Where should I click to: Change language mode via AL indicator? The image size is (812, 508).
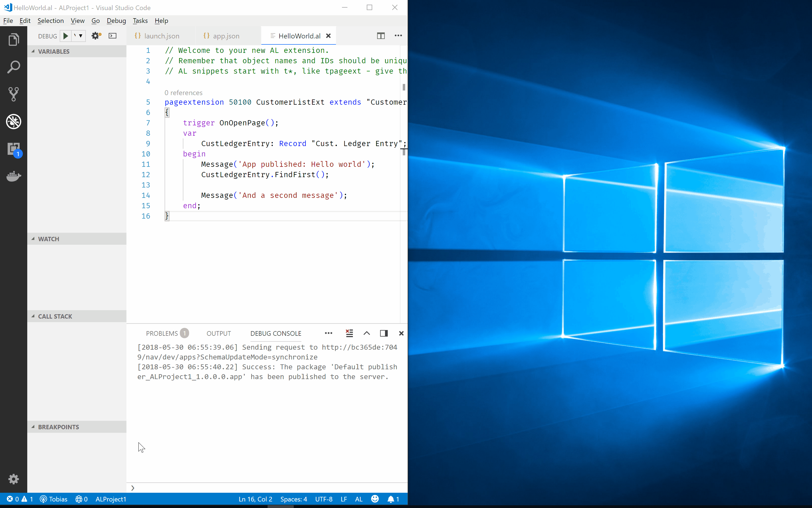[359, 499]
